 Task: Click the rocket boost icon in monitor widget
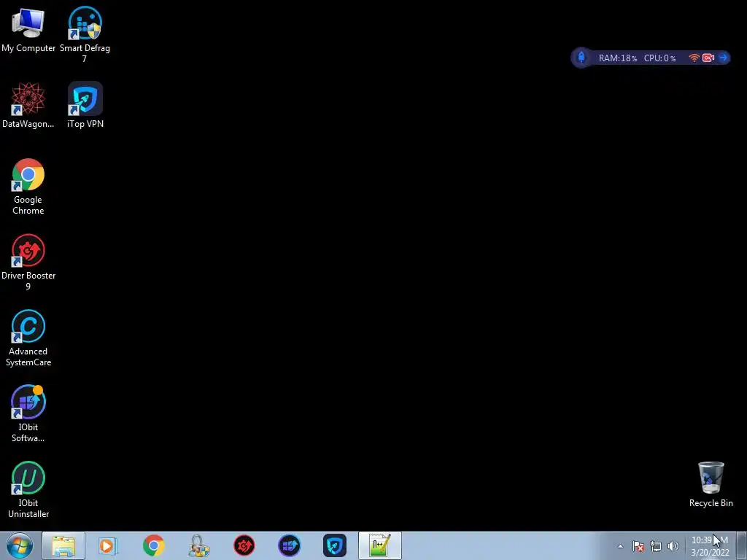tap(581, 58)
